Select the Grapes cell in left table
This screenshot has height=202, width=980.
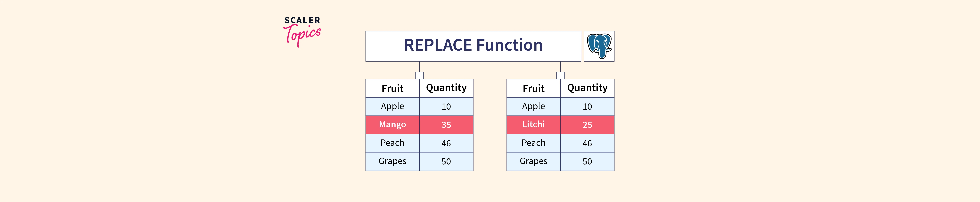pos(392,161)
